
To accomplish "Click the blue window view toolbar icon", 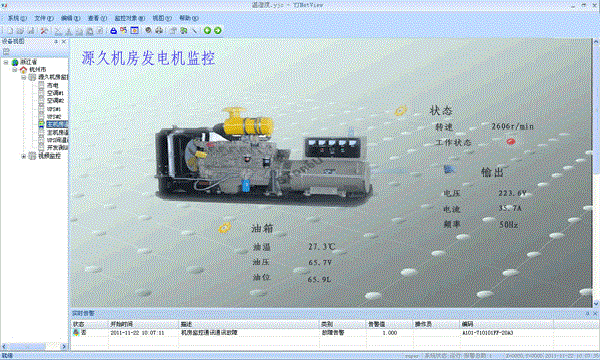I will [134, 31].
